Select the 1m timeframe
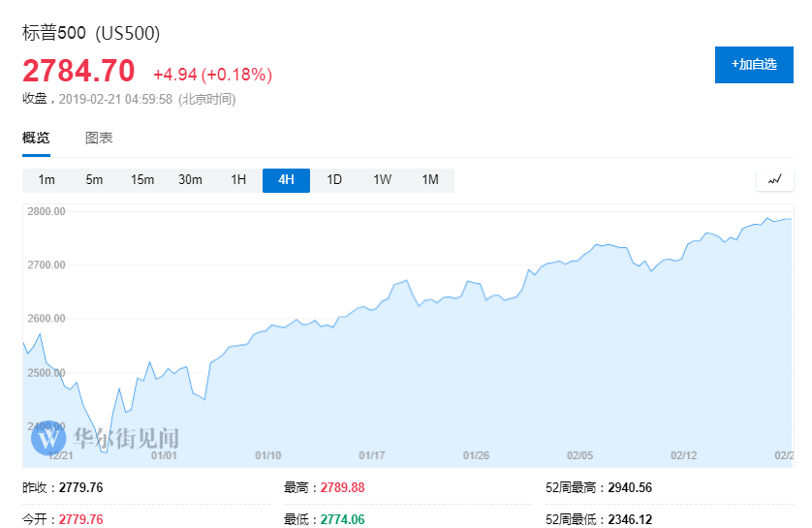Image resolution: width=812 pixels, height=528 pixels. pos(47,180)
